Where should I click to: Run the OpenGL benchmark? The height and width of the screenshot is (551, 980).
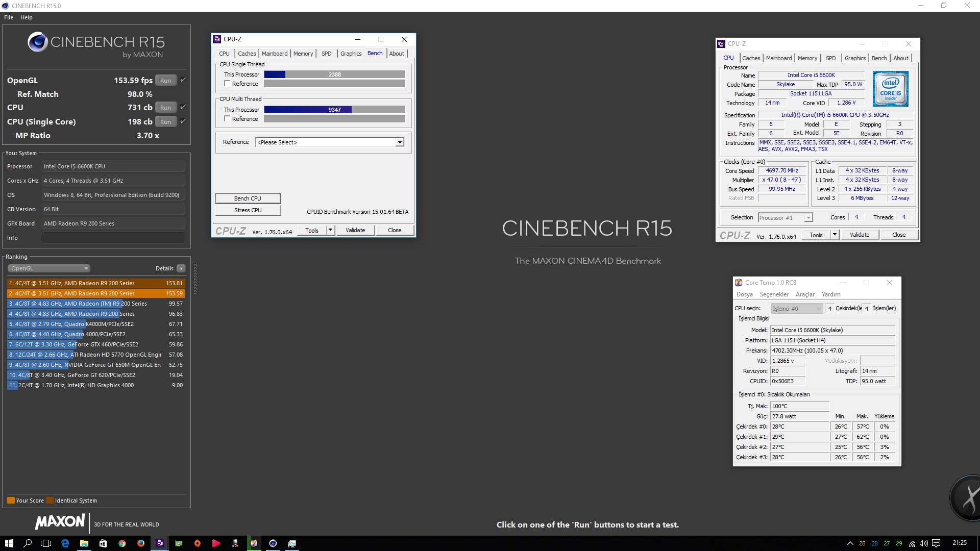pos(166,80)
